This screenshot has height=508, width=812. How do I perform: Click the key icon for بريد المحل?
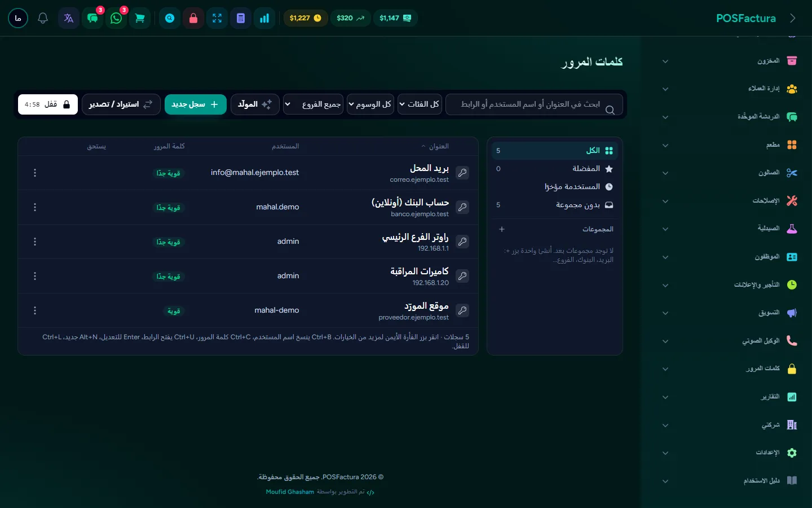(462, 173)
